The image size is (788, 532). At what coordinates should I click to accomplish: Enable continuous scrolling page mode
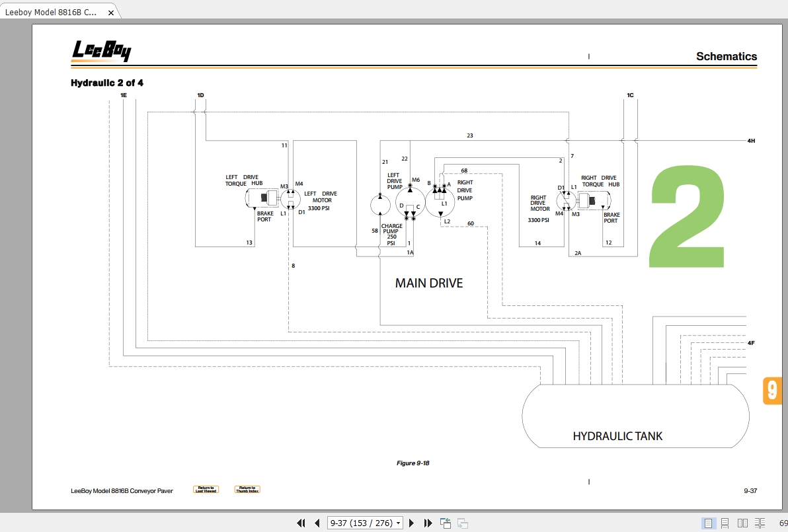point(725,523)
